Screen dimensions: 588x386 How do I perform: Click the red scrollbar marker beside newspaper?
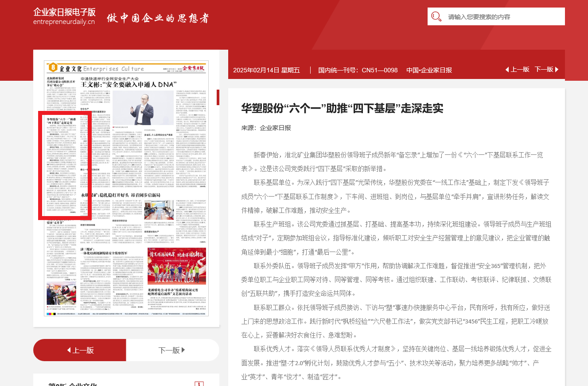218,97
